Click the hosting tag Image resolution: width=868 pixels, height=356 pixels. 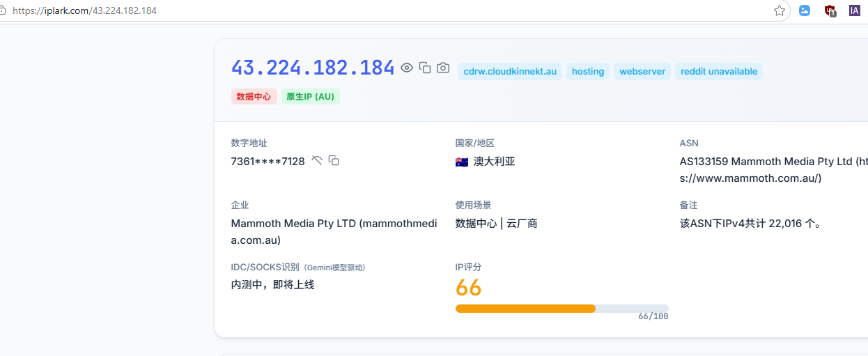(588, 71)
